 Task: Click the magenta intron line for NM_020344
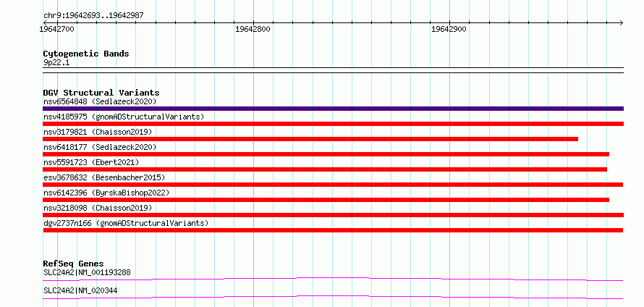click(333, 297)
